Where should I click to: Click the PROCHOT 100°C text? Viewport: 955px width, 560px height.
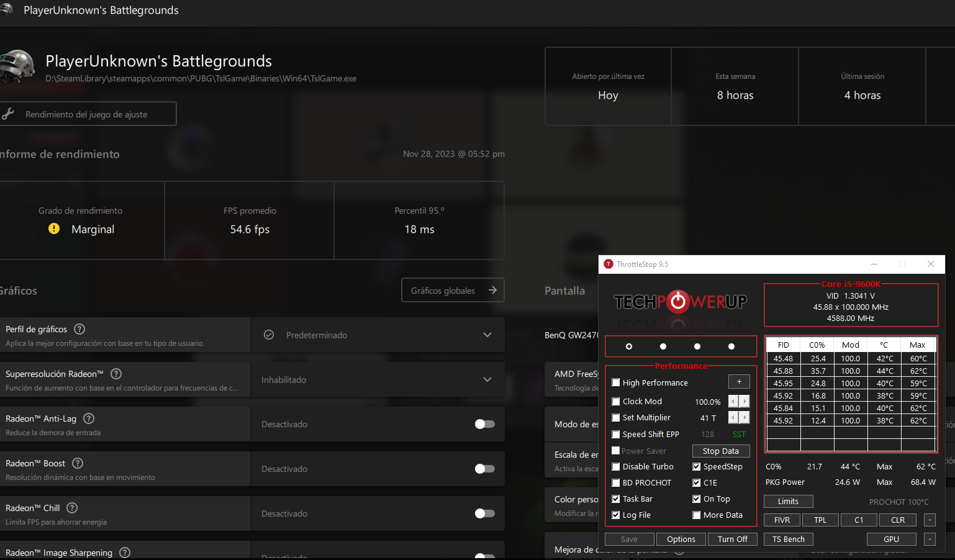pyautogui.click(x=899, y=502)
